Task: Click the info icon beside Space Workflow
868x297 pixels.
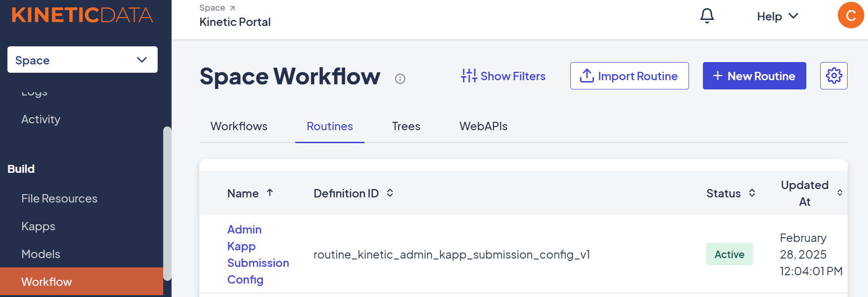Action: pyautogui.click(x=400, y=79)
